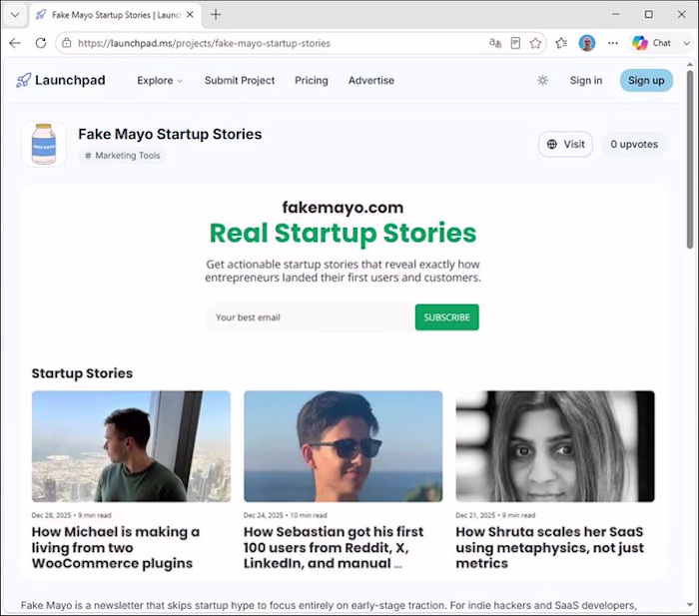Open article about Michael's WooCommerce plugins
This screenshot has height=616, width=699.
coord(116,547)
